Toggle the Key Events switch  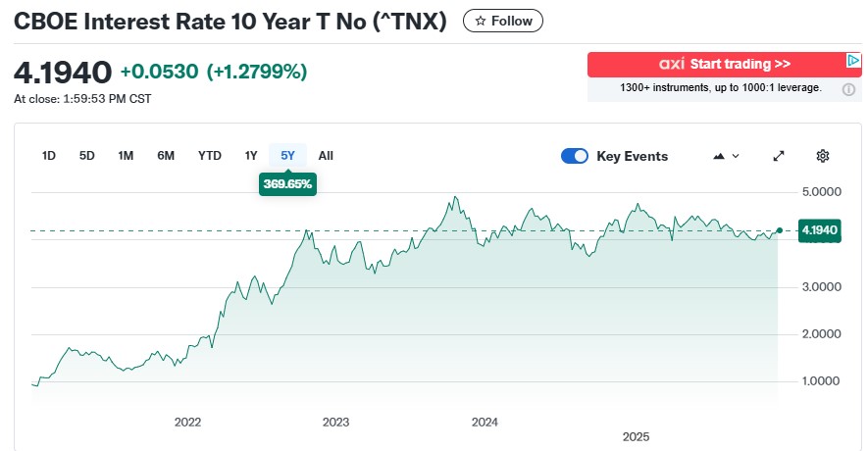(x=575, y=156)
